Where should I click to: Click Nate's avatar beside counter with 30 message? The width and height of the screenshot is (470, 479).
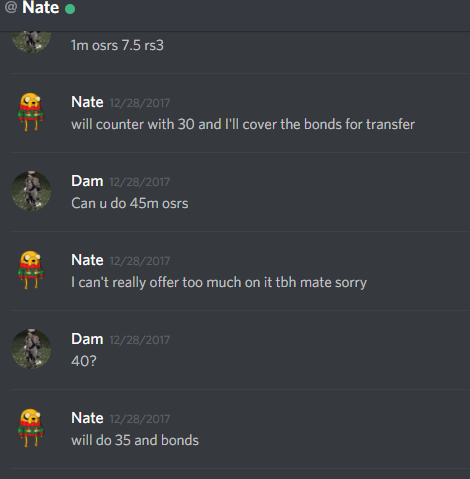pos(31,112)
